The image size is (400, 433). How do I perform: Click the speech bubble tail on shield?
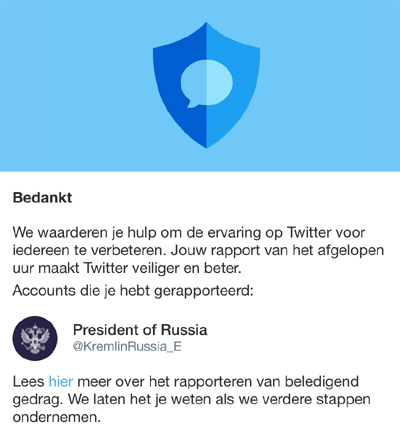click(x=193, y=103)
